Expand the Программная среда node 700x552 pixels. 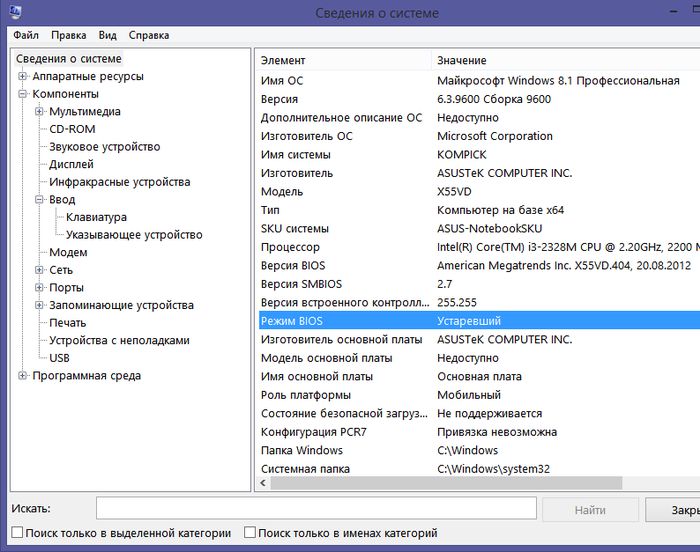pyautogui.click(x=23, y=376)
